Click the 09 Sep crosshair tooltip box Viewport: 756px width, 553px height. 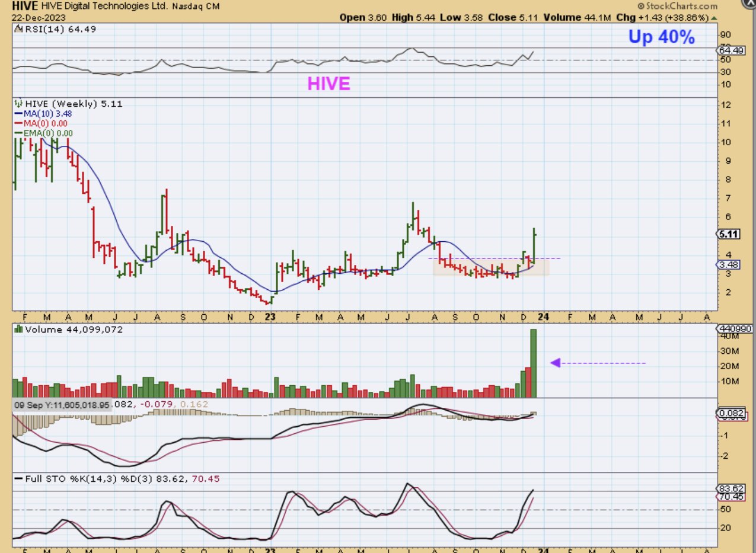62,405
